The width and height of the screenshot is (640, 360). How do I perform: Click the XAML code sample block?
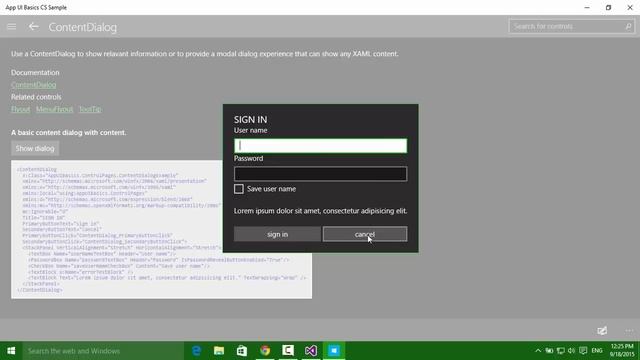[162, 229]
